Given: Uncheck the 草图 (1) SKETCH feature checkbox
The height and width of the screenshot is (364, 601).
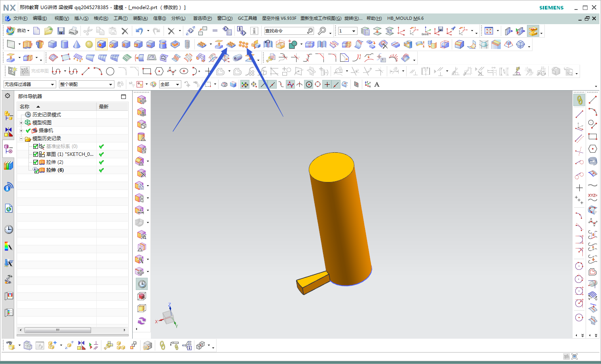Looking at the screenshot, I should [x=36, y=154].
